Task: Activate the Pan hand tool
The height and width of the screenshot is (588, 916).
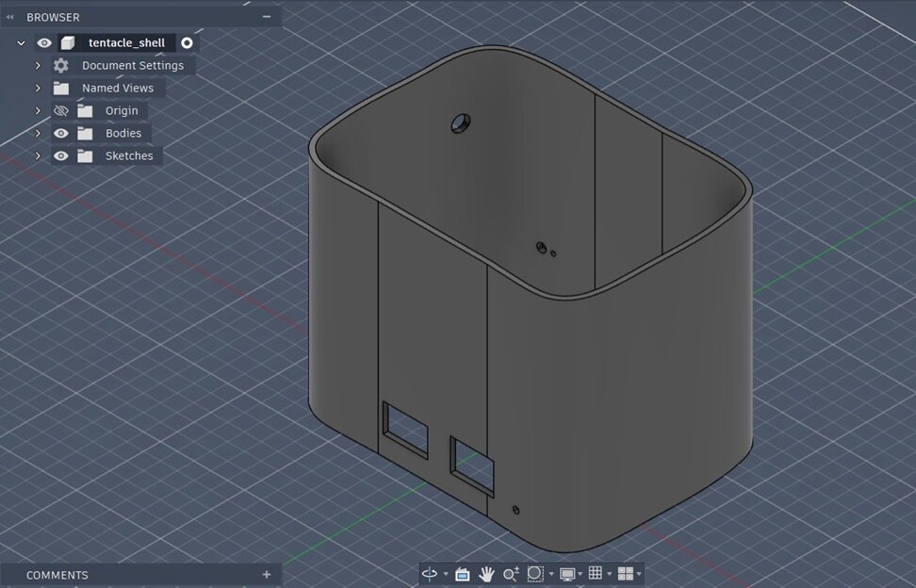Action: pos(486,575)
